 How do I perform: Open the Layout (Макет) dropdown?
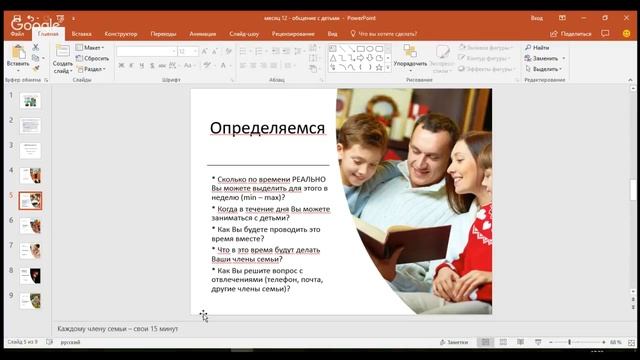(x=90, y=48)
